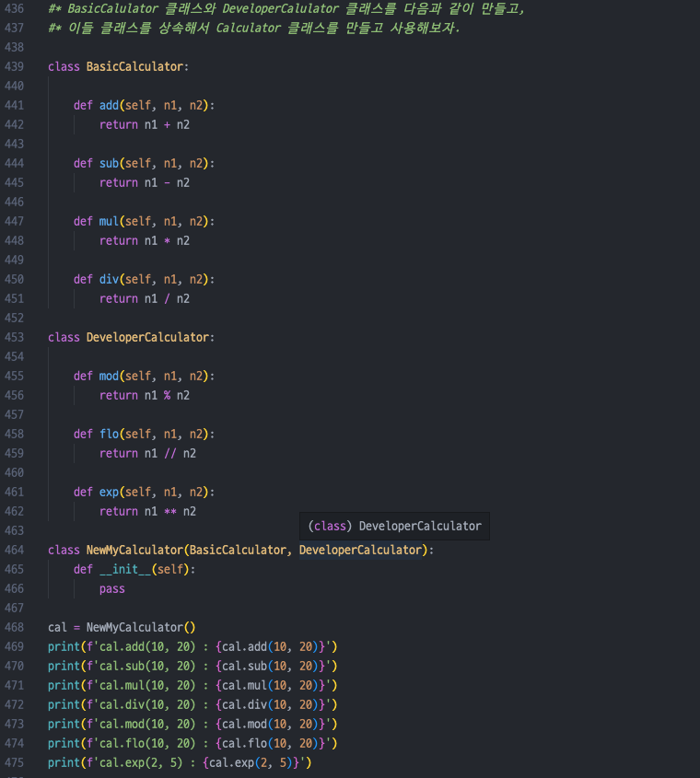Click NewMyCalculator class name on line 464
The width and height of the screenshot is (700, 778).
[x=134, y=551]
